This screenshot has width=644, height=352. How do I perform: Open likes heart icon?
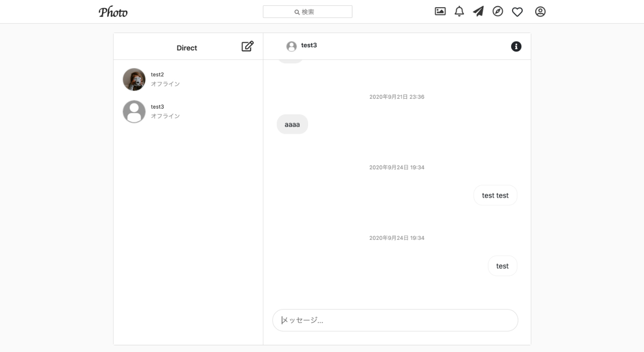[517, 12]
